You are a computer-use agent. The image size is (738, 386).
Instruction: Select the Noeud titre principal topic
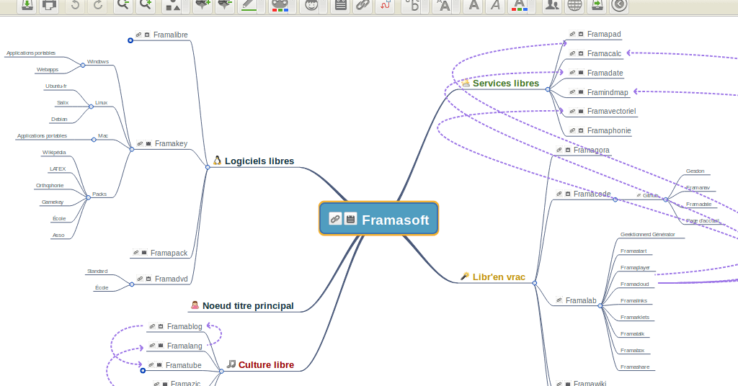pos(248,306)
